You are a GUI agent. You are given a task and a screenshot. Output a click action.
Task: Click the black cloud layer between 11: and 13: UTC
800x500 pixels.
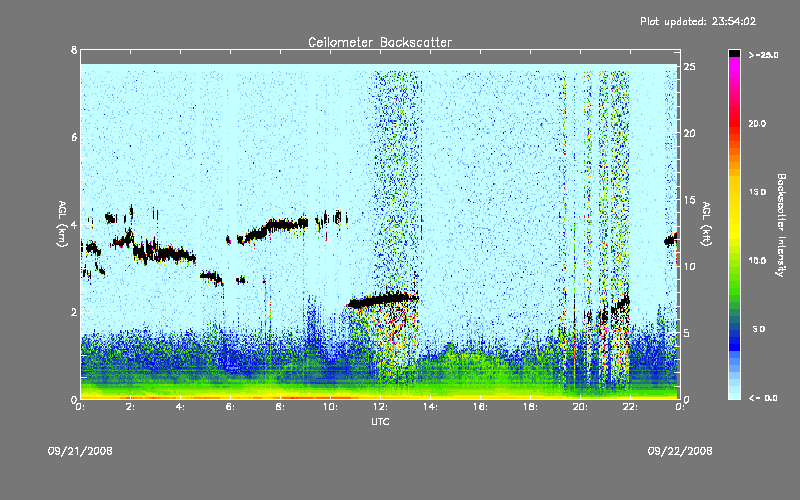383,299
